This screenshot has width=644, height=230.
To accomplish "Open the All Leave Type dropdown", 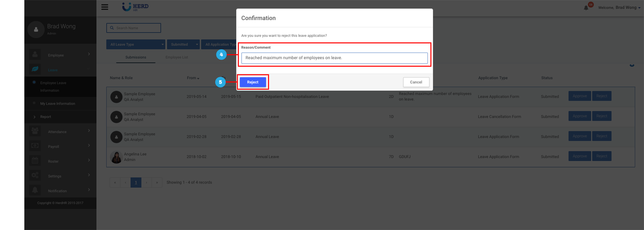I will [135, 44].
